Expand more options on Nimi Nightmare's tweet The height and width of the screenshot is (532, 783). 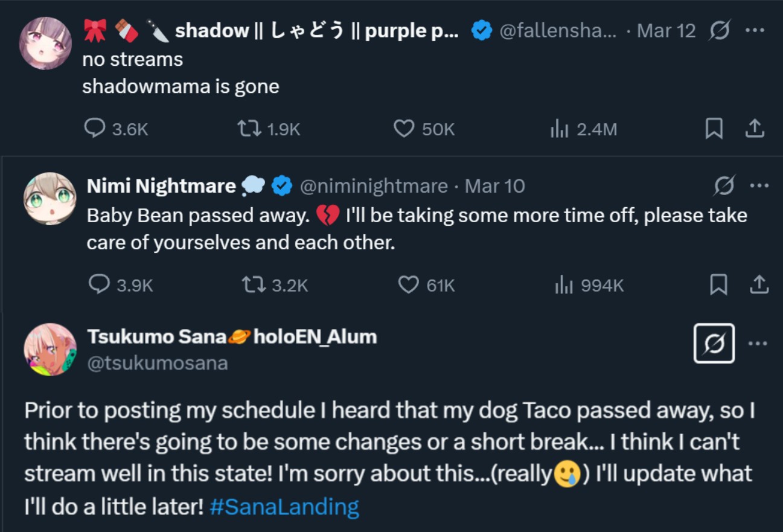[x=759, y=186]
